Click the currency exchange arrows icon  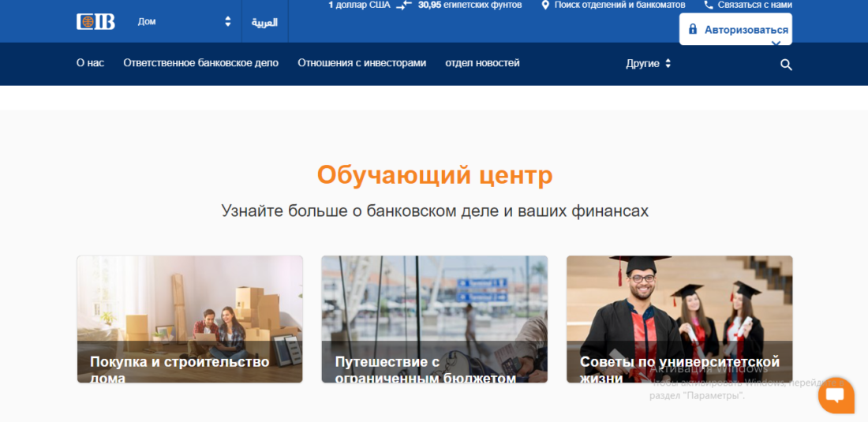[x=403, y=5]
